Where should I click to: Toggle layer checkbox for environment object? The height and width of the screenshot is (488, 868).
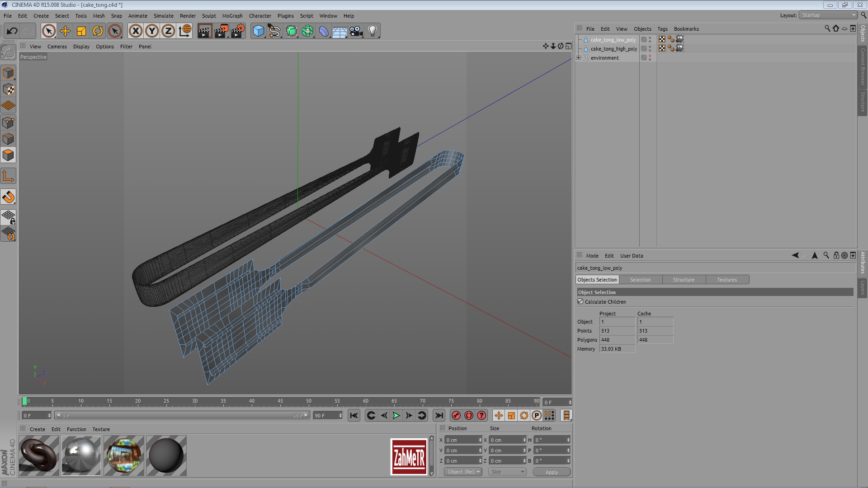point(644,58)
